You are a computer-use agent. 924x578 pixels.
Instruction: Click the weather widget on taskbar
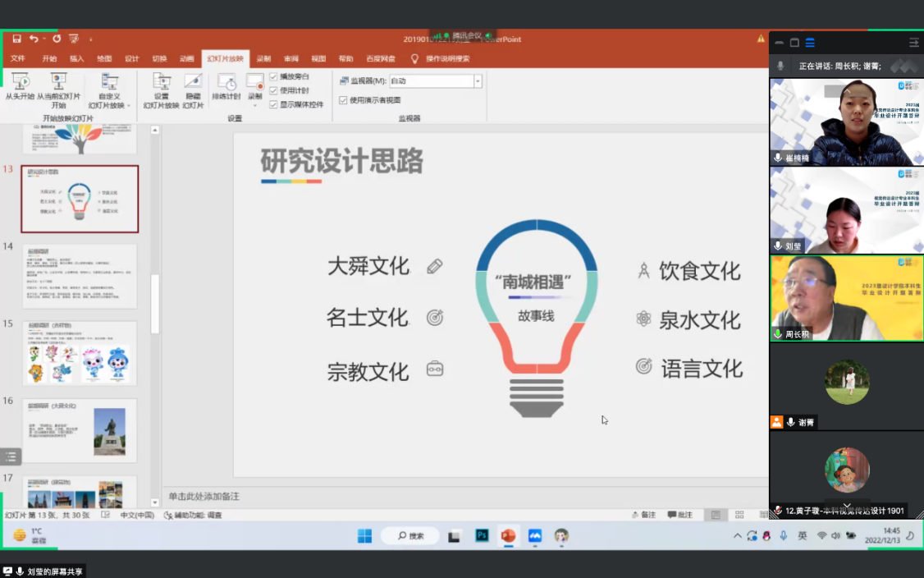pos(30,535)
